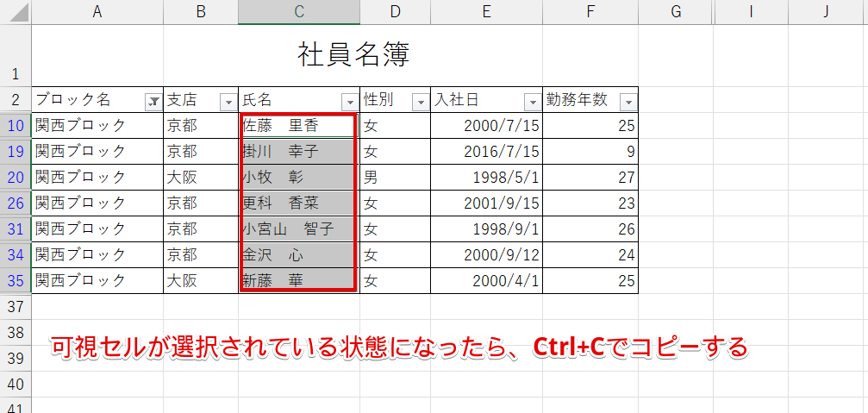The width and height of the screenshot is (868, 413).
Task: Select row 2 header
Action: [x=16, y=100]
